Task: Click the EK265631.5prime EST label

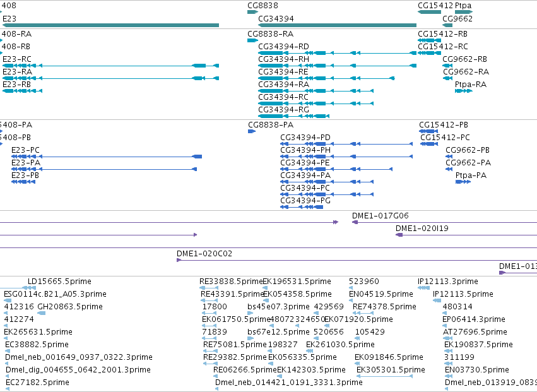Action: [38, 332]
